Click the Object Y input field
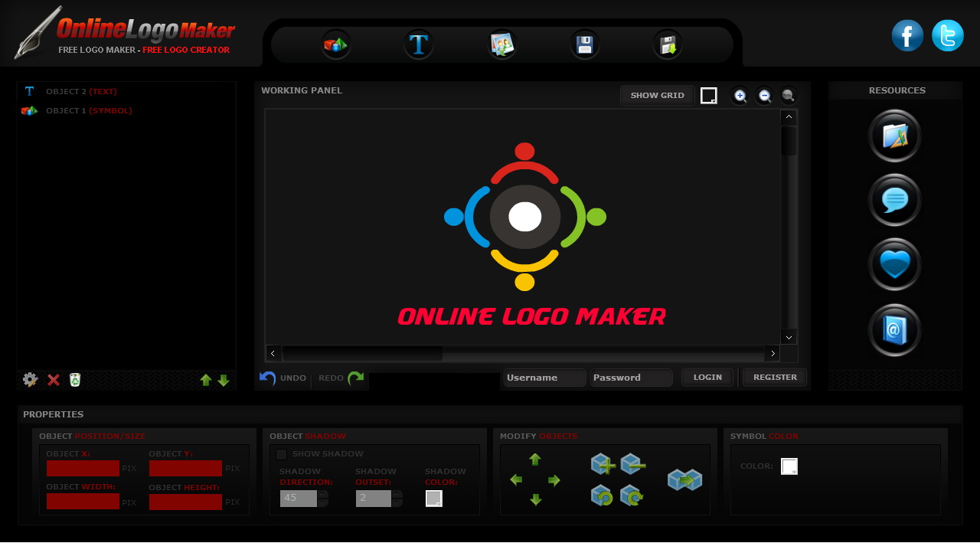980x543 pixels. (185, 469)
